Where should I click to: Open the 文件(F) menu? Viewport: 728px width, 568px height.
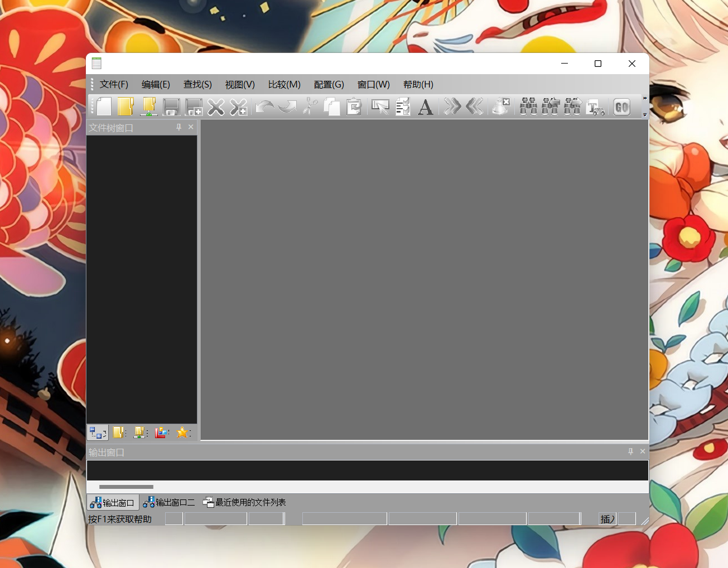click(114, 85)
